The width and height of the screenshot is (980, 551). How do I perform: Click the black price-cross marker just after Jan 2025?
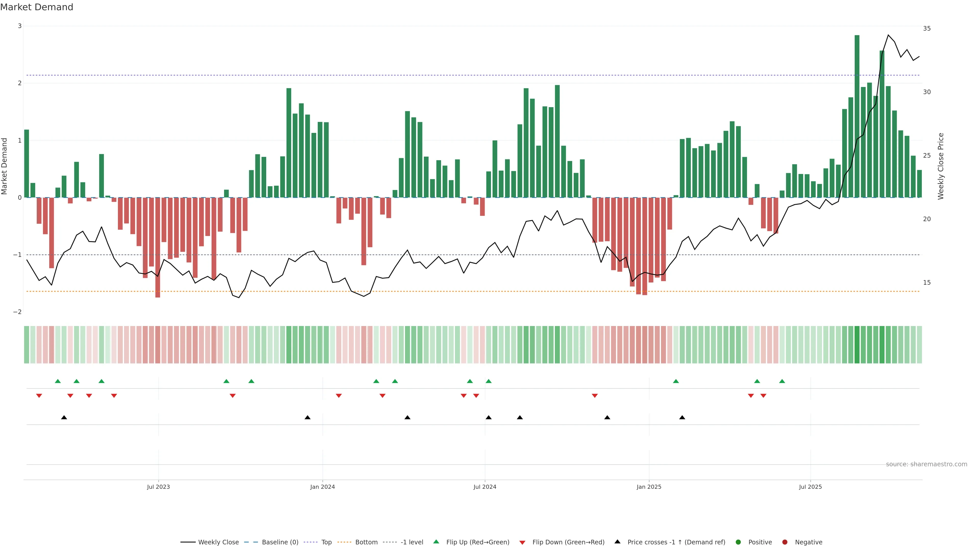tap(682, 418)
